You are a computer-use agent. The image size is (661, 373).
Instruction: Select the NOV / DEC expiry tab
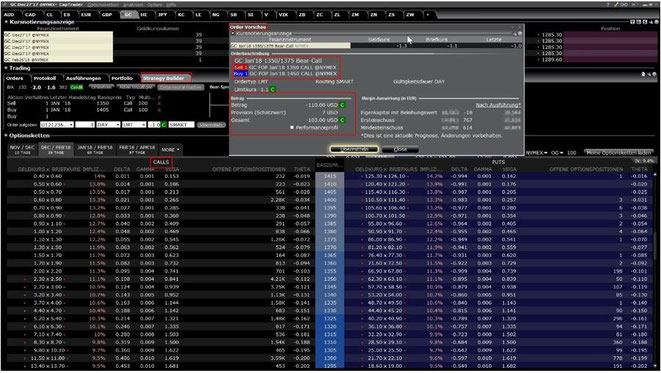point(22,150)
